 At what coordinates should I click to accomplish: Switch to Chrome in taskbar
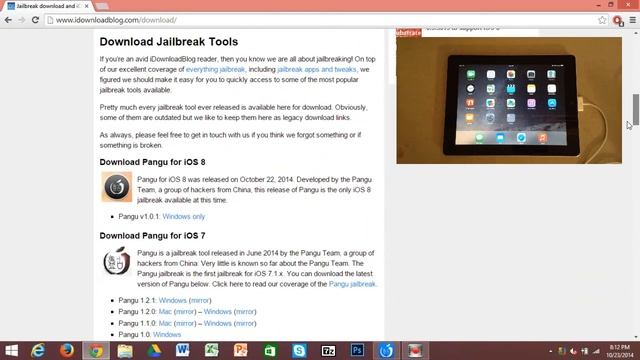pos(96,351)
